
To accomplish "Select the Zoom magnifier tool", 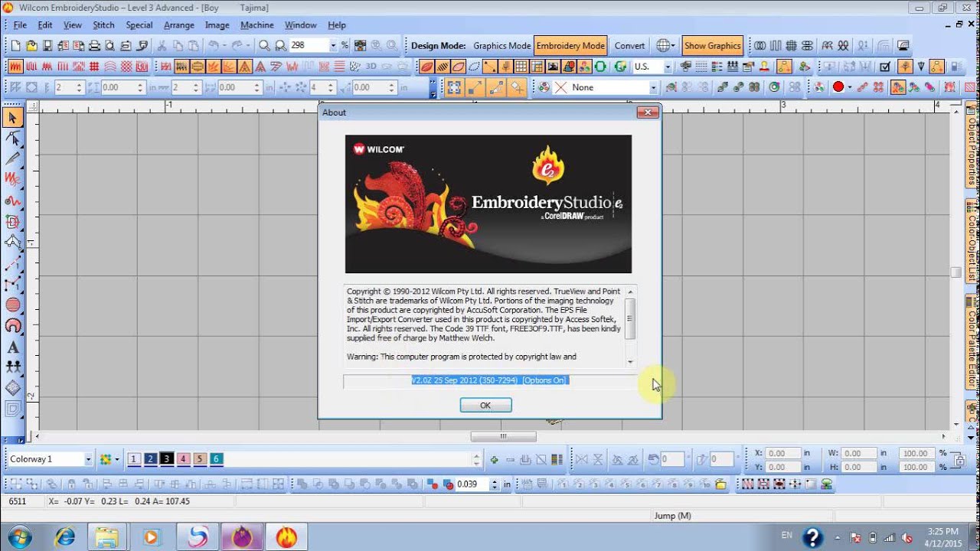I will [265, 46].
